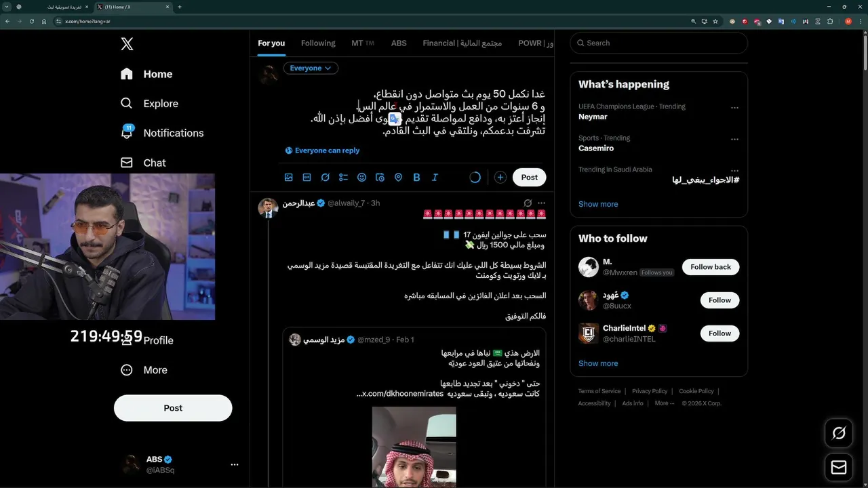The width and height of the screenshot is (868, 488).
Task: Switch to the POWR tab
Action: click(536, 43)
